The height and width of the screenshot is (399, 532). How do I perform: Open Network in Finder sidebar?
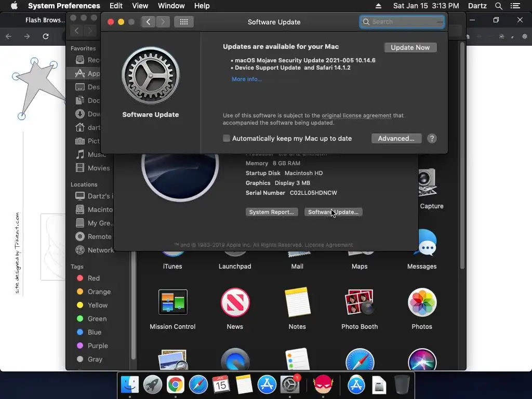click(x=95, y=250)
